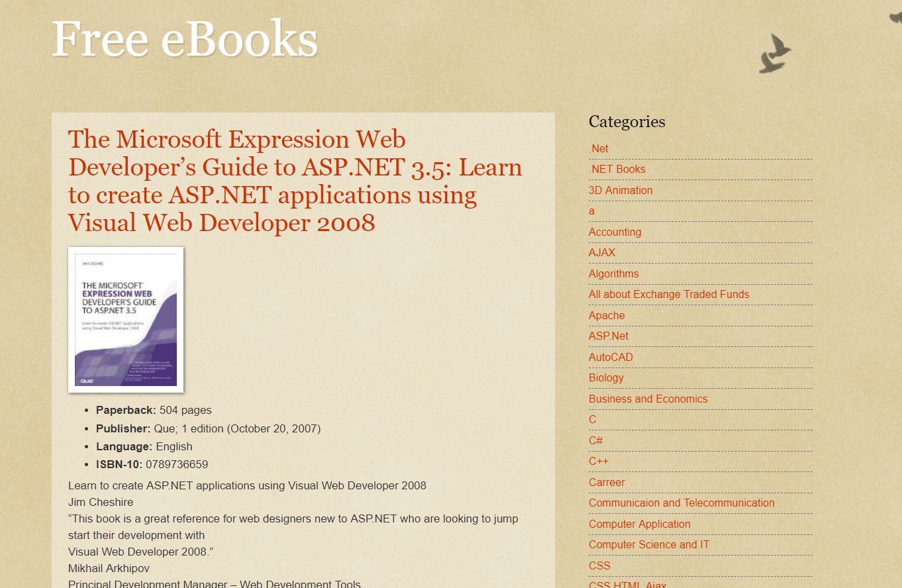Open Communicaion and Telecommunication category
The height and width of the screenshot is (588, 902).
pyautogui.click(x=681, y=503)
